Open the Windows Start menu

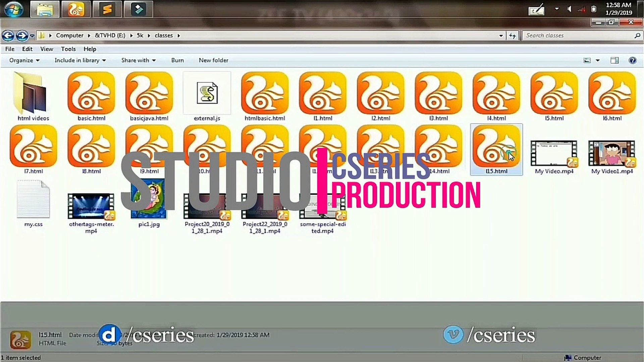click(14, 9)
